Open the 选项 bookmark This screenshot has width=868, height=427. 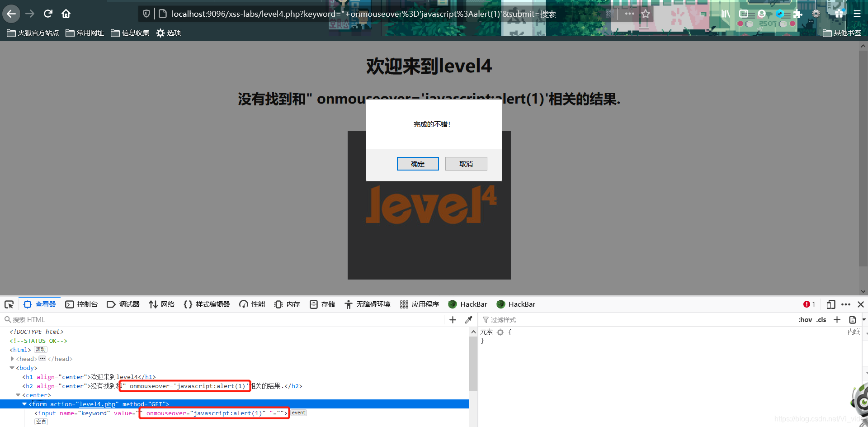tap(169, 33)
